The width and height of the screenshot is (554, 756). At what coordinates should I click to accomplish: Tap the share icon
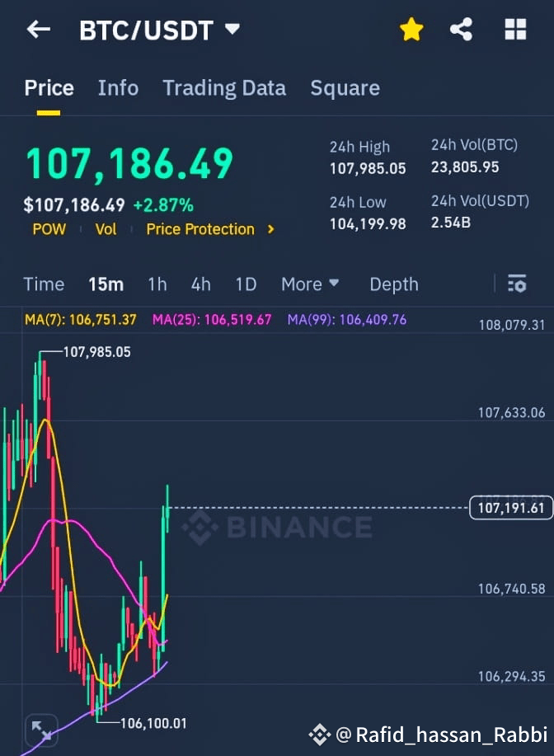(461, 30)
